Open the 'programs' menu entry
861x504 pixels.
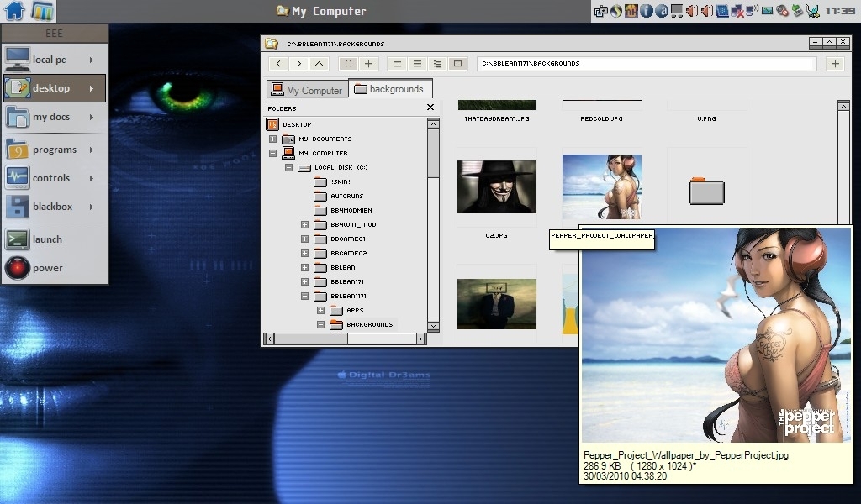[55, 150]
